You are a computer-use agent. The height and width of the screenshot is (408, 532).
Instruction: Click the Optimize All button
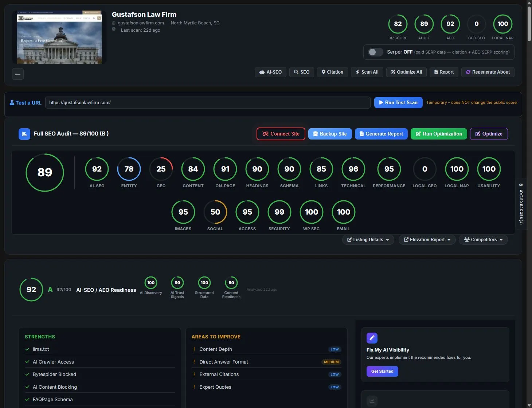coord(406,72)
